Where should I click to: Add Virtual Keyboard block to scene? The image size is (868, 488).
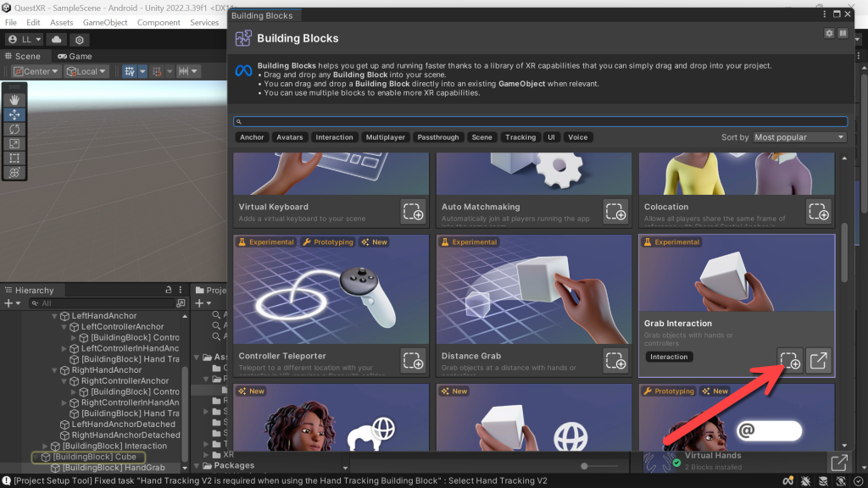pos(413,211)
